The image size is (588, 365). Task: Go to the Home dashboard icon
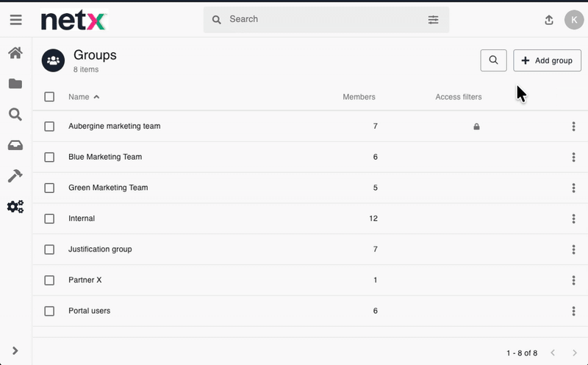tap(15, 53)
